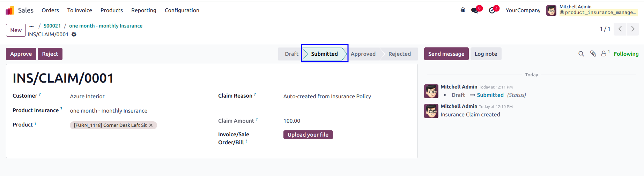Open the debug bug icon menu
This screenshot has height=176, width=644.
point(463,10)
